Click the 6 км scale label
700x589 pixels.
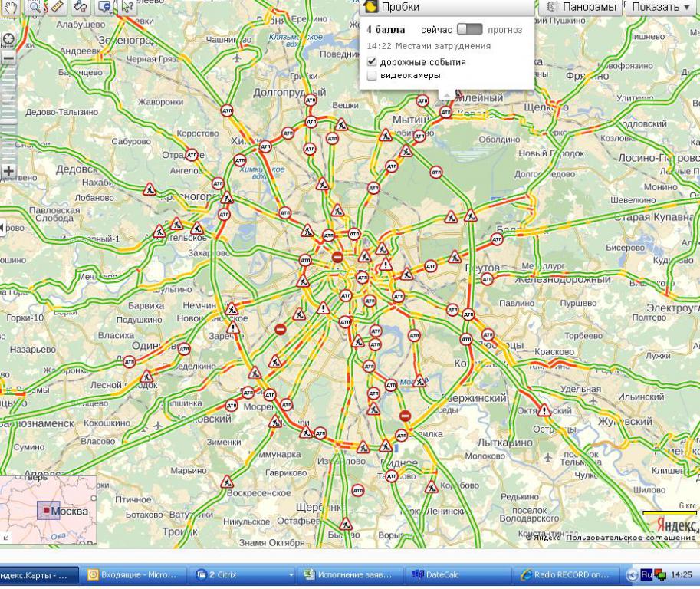pyautogui.click(x=687, y=505)
